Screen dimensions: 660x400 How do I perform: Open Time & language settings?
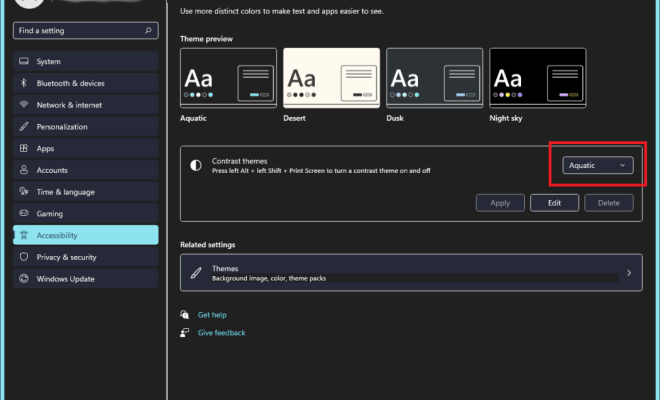pyautogui.click(x=86, y=192)
